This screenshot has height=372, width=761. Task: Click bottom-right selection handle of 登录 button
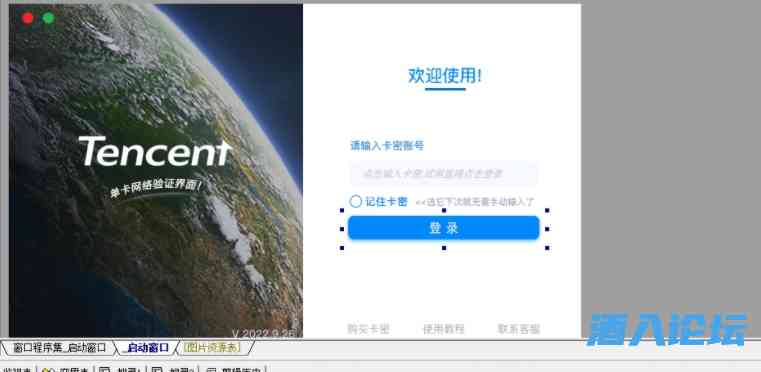coord(547,248)
